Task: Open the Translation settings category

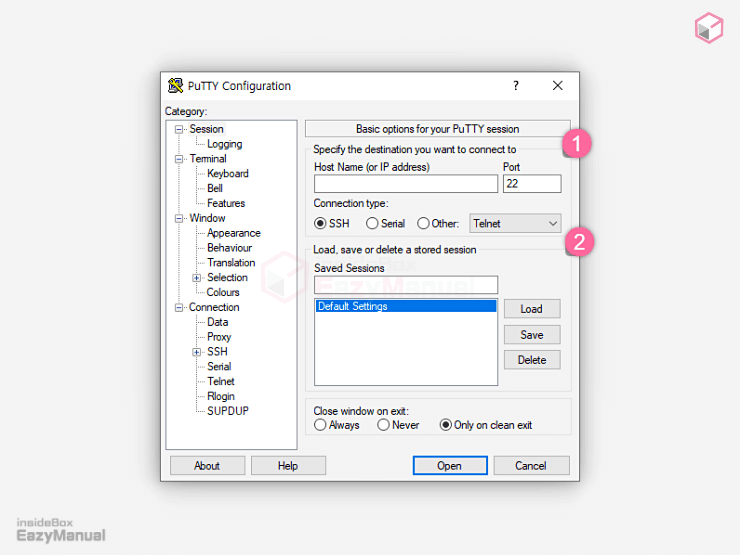Action: click(231, 263)
